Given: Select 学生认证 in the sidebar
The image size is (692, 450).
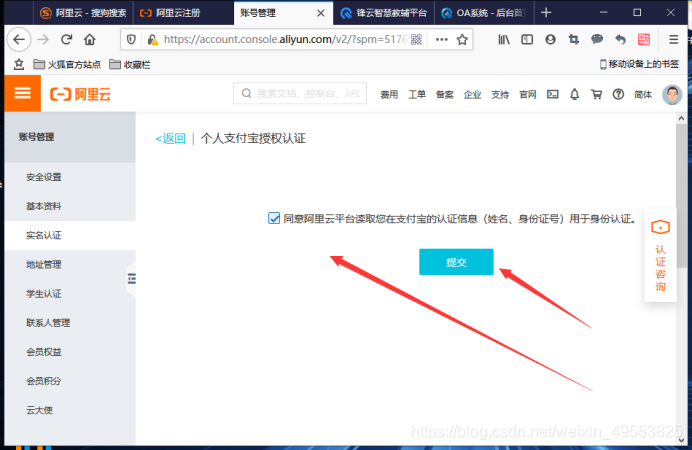Looking at the screenshot, I should click(71, 293).
